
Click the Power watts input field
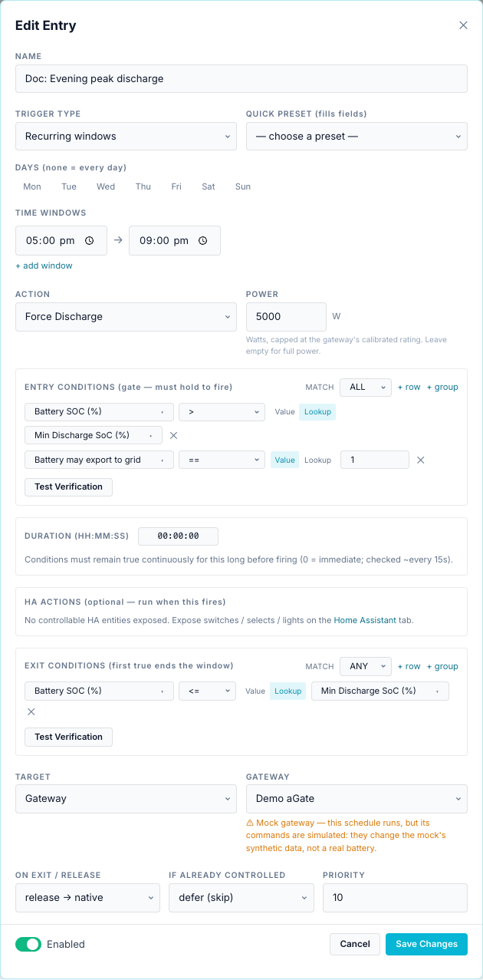click(286, 317)
